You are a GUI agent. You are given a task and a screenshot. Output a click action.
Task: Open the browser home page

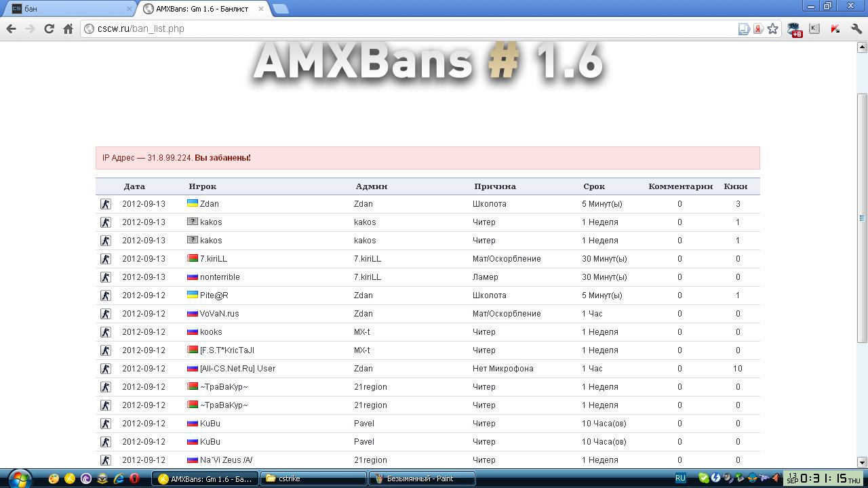point(68,28)
